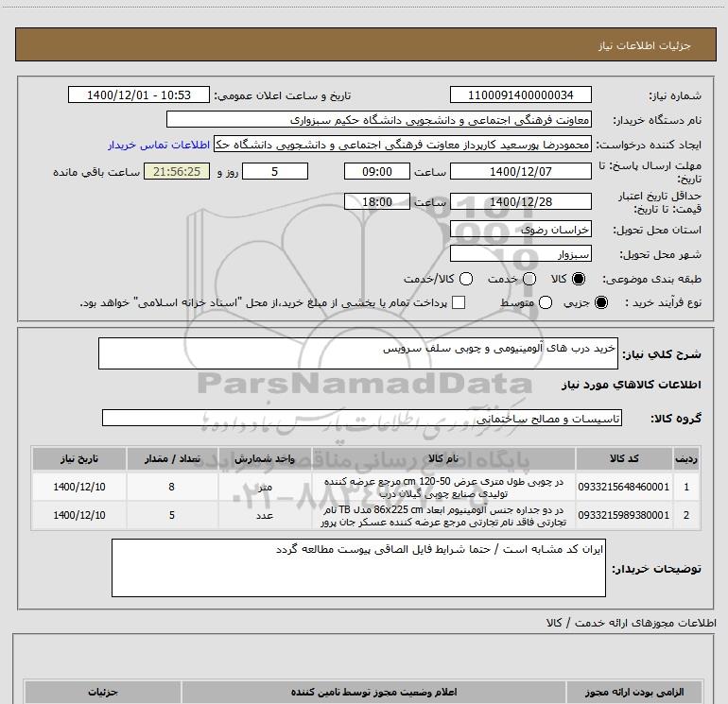Click the buyer notes text area
The width and height of the screenshot is (728, 704).
pos(358,568)
